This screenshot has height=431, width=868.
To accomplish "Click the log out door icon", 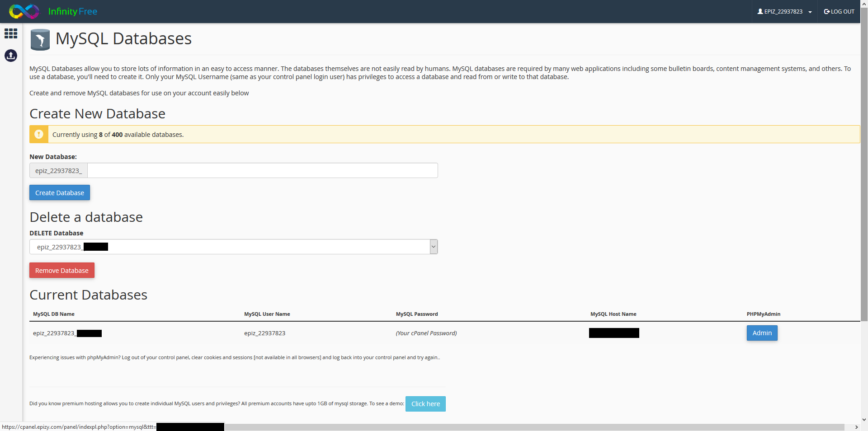I will tap(826, 12).
